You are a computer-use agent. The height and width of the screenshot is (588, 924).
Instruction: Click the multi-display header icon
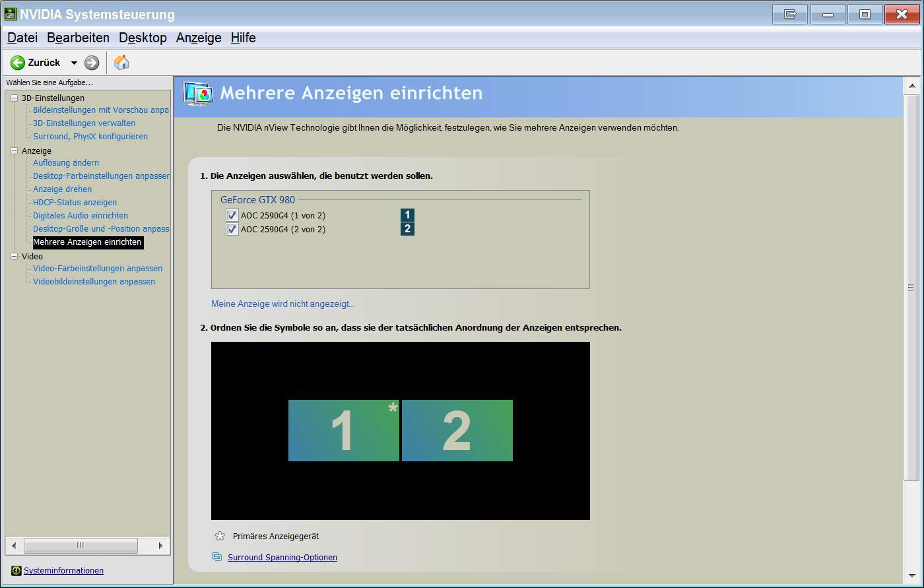[x=198, y=95]
